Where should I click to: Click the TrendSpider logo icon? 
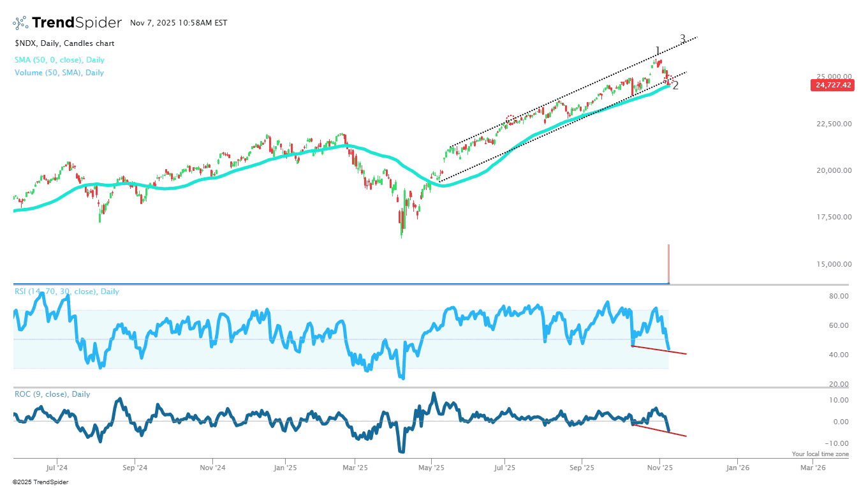tap(20, 23)
